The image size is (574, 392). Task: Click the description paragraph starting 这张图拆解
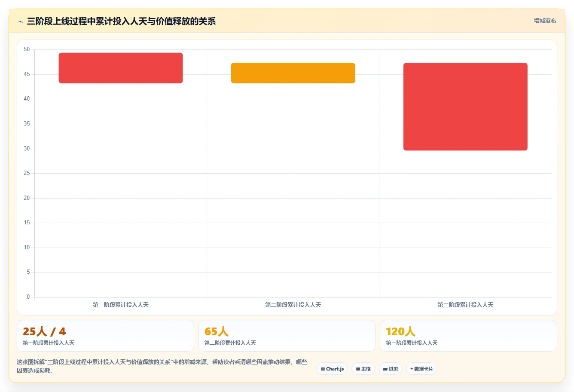[162, 366]
